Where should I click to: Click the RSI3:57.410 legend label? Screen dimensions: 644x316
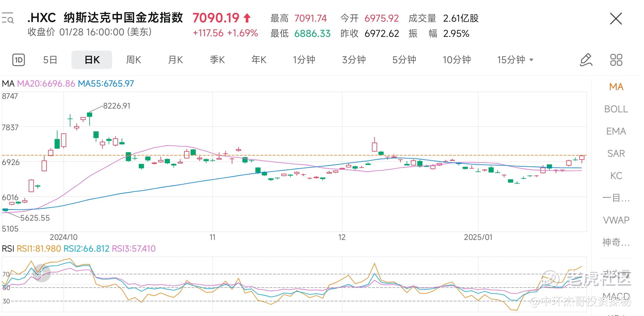click(134, 249)
